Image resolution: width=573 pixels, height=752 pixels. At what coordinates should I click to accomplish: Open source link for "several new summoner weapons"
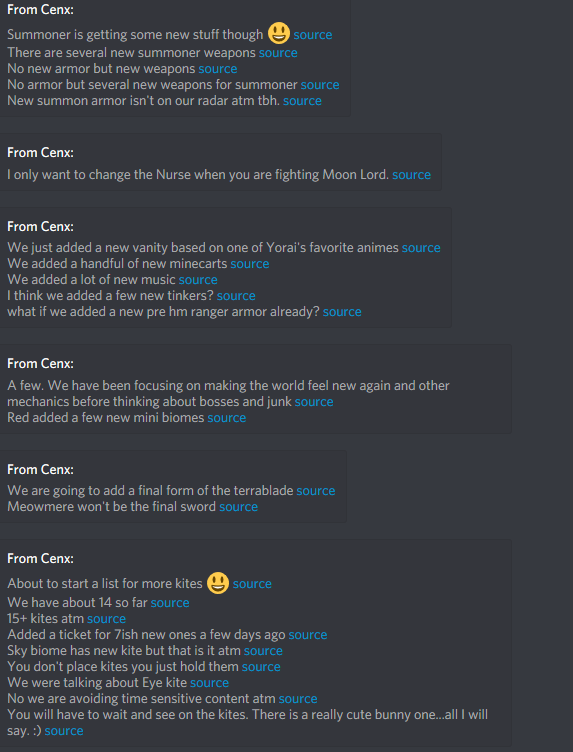[278, 53]
